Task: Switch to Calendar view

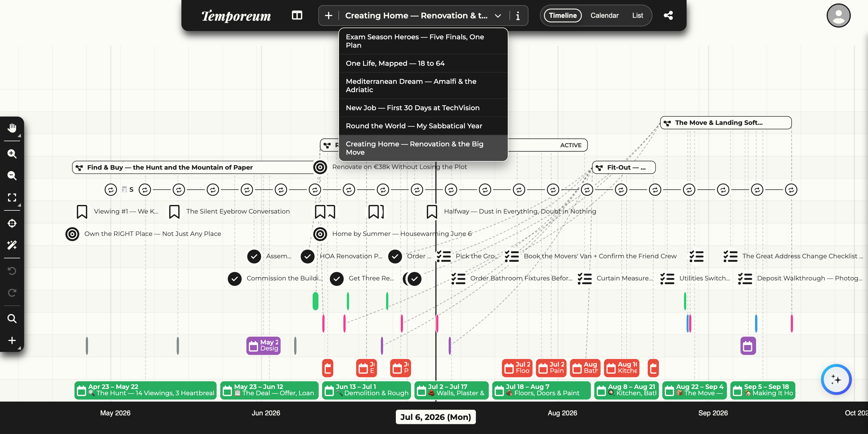Action: pyautogui.click(x=604, y=15)
